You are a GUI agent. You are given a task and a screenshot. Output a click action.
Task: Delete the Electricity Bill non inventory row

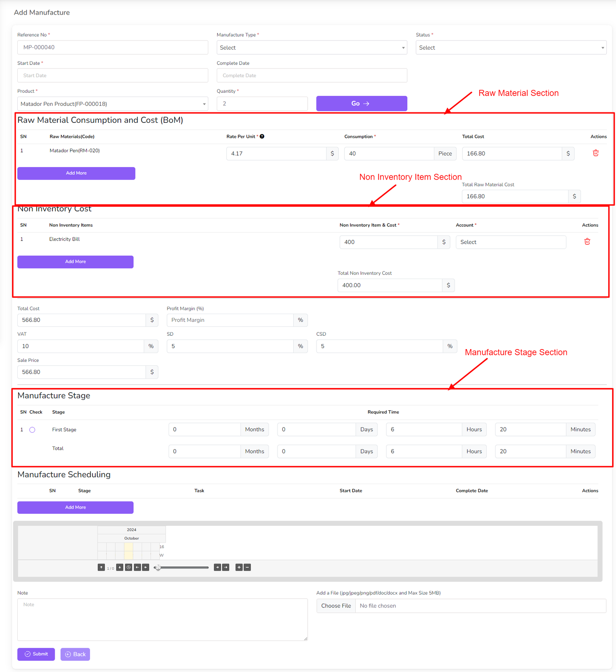(x=587, y=242)
